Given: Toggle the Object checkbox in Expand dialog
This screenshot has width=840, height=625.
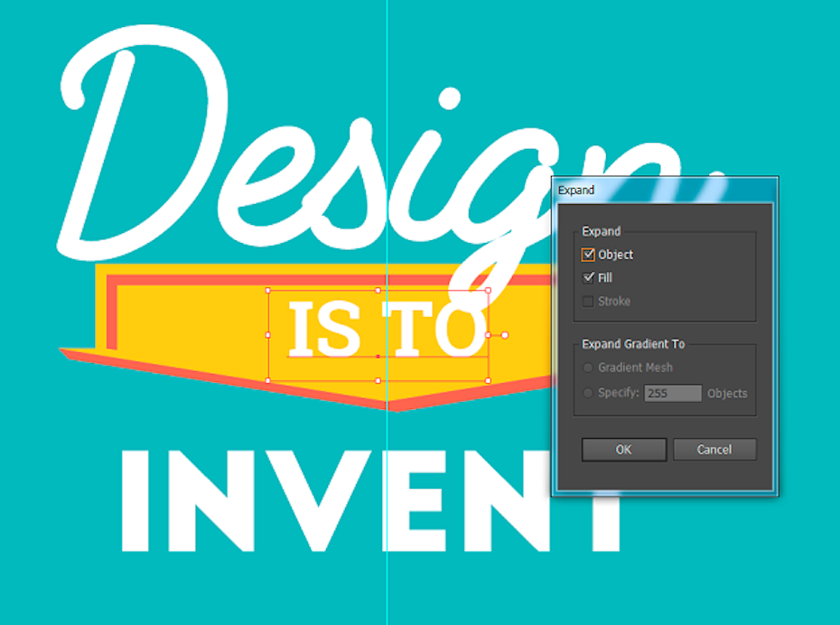Looking at the screenshot, I should tap(589, 255).
